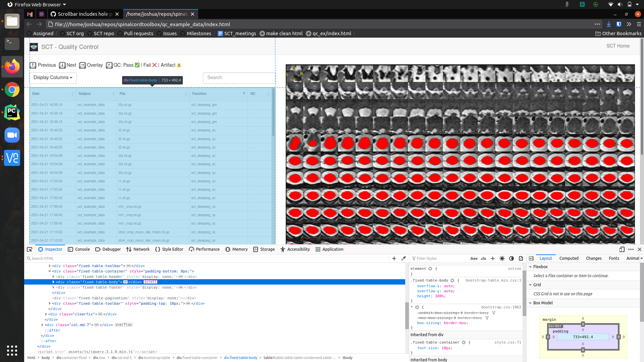Screen dimensions: 644x362
Task: Select the element picker tool in devtools
Action: tap(30, 249)
